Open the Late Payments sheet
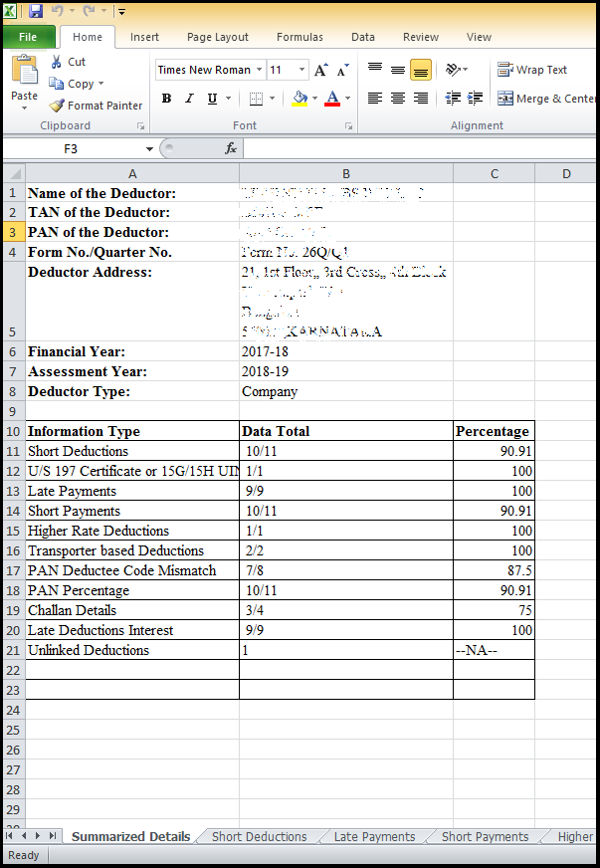Screen dimensions: 600x868 pos(374,836)
